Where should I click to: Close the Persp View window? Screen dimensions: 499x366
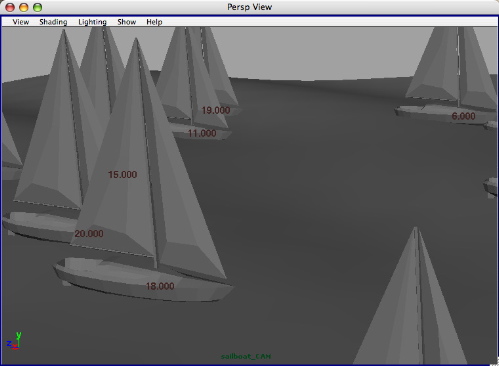(10, 7)
